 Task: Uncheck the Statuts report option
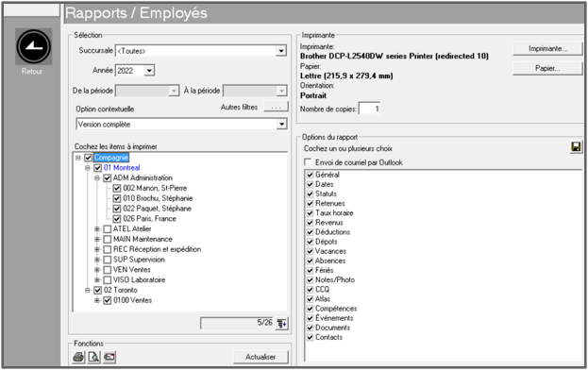point(311,193)
